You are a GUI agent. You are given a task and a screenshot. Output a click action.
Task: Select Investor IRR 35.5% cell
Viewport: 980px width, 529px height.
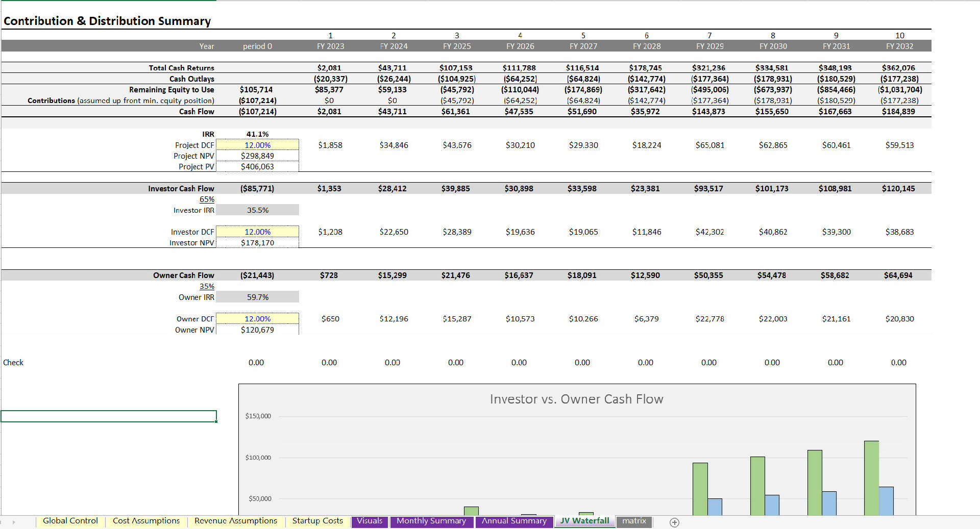click(x=257, y=210)
